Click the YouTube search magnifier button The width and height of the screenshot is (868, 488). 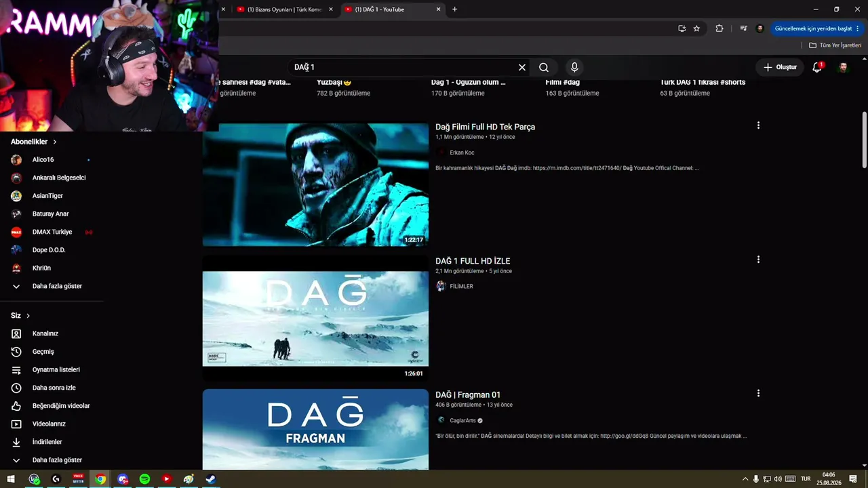[544, 67]
